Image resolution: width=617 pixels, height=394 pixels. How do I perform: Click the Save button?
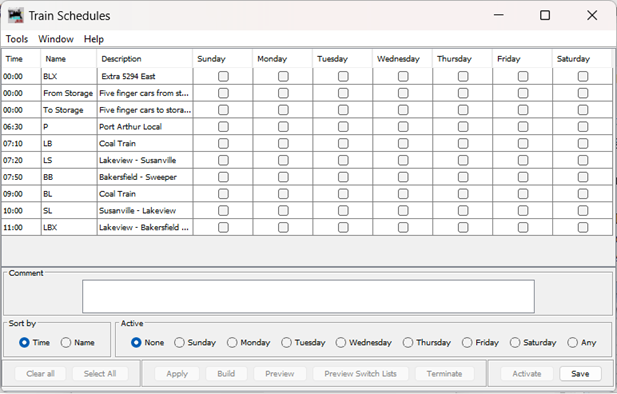(x=580, y=374)
